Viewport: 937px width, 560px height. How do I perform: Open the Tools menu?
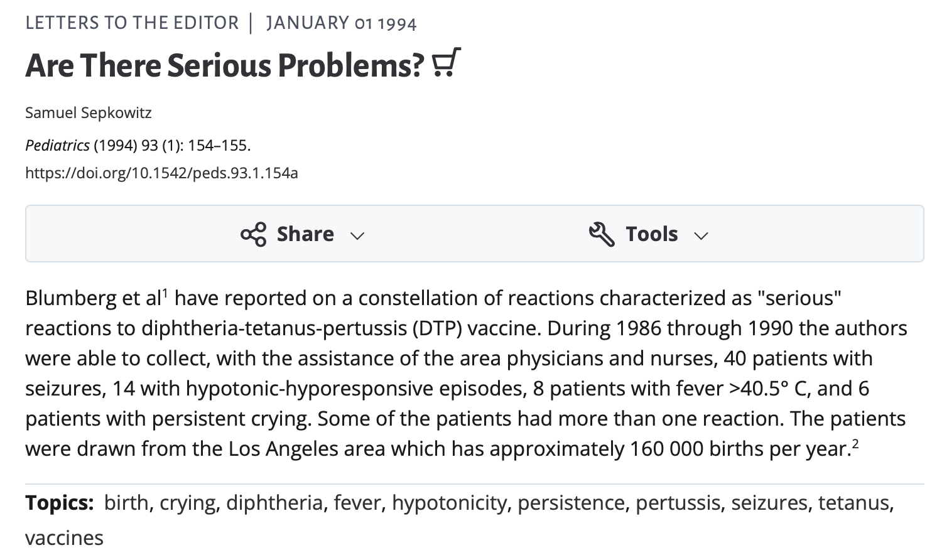[x=649, y=234]
